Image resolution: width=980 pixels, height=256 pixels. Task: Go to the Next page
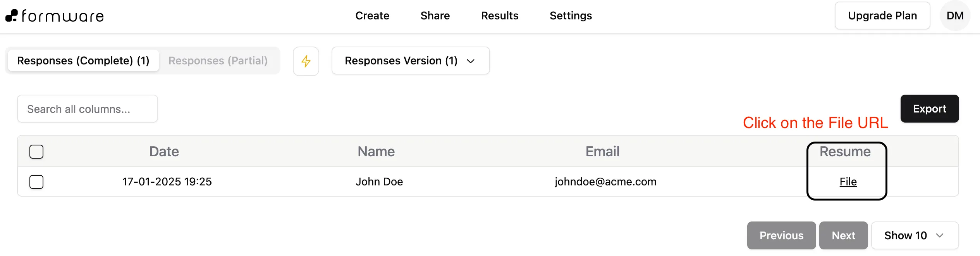(x=843, y=235)
